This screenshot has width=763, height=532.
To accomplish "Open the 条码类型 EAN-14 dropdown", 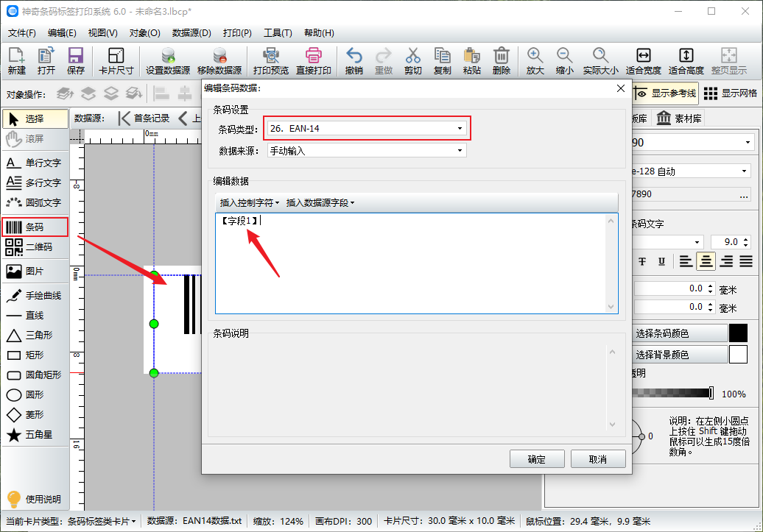I will point(367,129).
